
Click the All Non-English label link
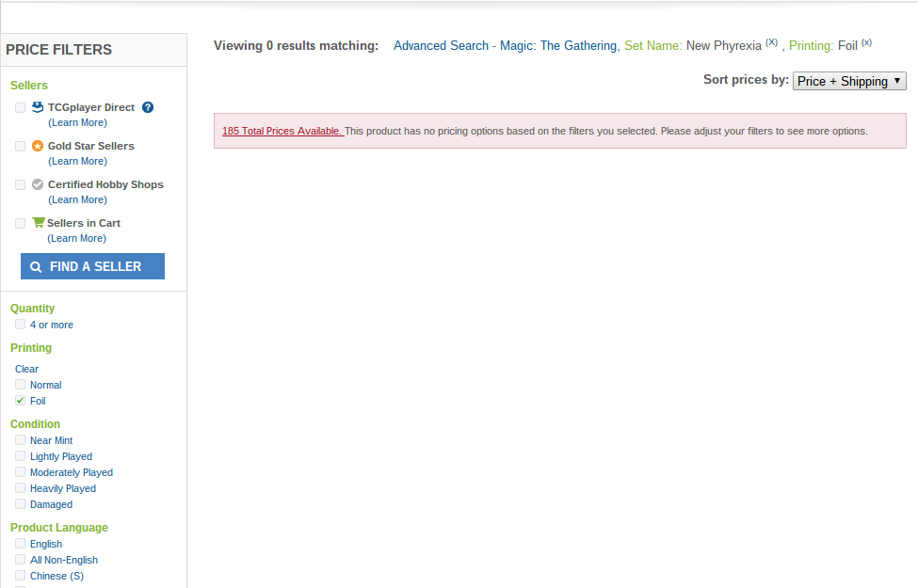[x=64, y=560]
